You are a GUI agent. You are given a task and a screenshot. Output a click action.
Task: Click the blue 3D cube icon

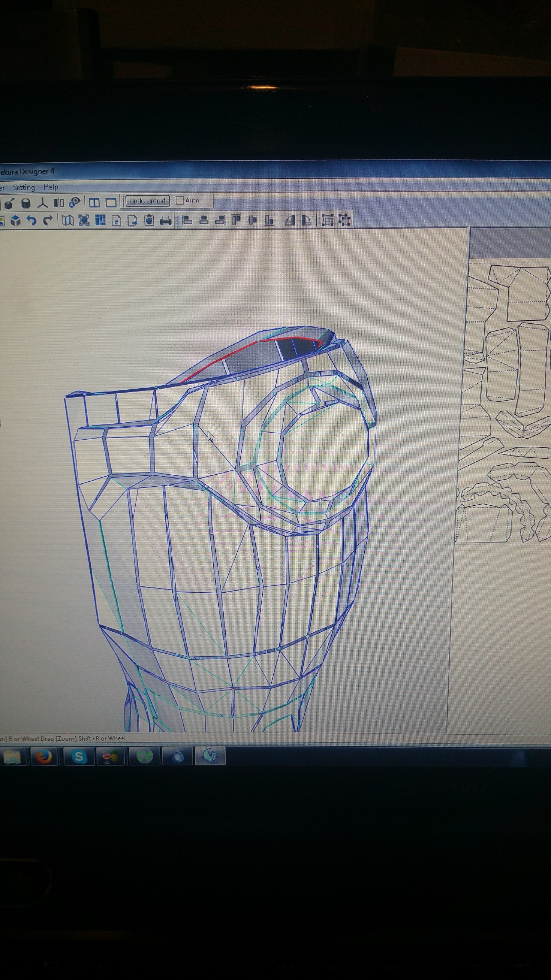pyautogui.click(x=15, y=220)
